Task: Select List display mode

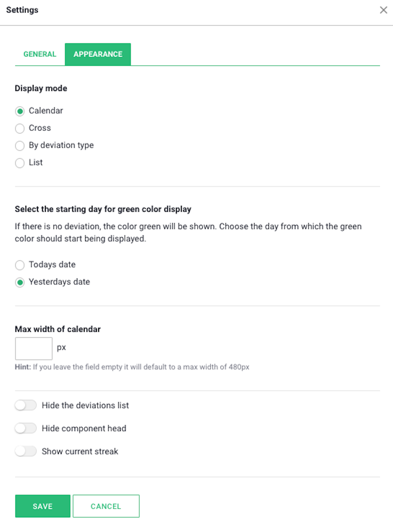Action: tap(20, 163)
